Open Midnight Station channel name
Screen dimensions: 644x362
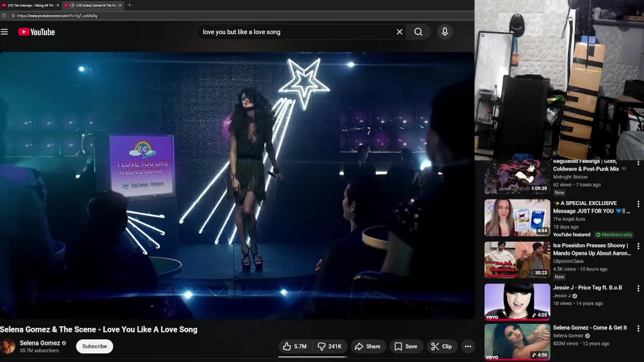tap(571, 177)
